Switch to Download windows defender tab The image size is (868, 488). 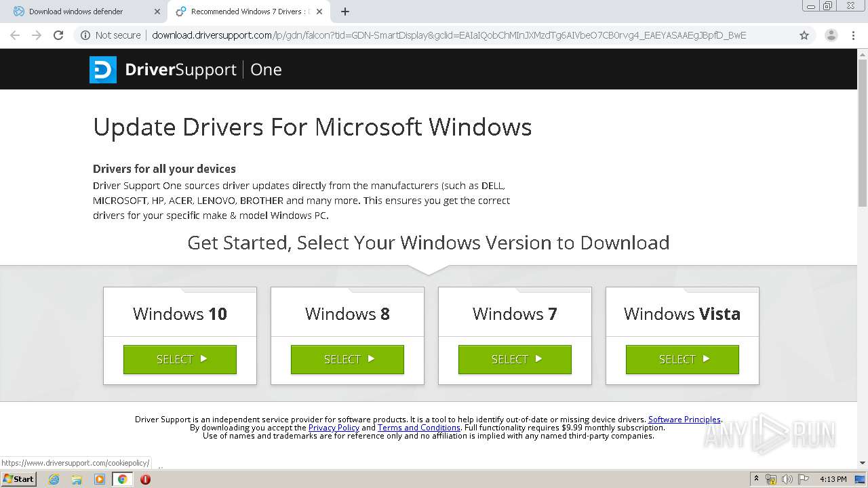pos(84,12)
